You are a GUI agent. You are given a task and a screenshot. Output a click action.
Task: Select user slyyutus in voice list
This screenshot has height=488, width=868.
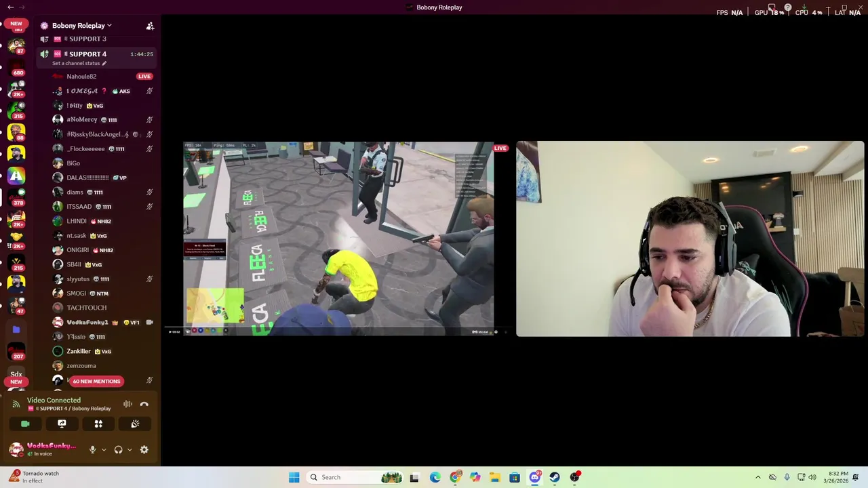pyautogui.click(x=102, y=279)
